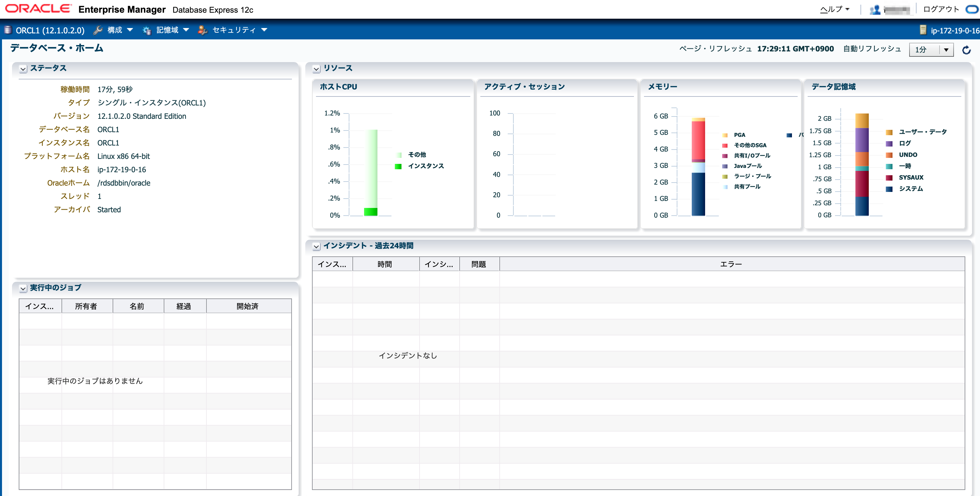Collapse the インシデント - 過去24時間 section
980x496 pixels.
pos(316,246)
